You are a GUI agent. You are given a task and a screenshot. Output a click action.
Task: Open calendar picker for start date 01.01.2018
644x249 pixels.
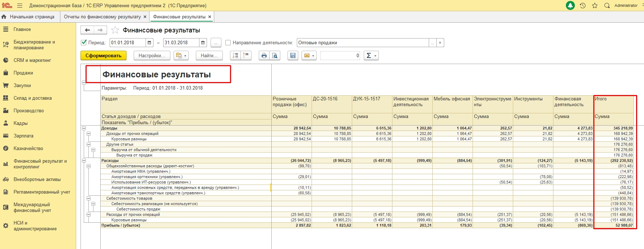pyautogui.click(x=149, y=42)
